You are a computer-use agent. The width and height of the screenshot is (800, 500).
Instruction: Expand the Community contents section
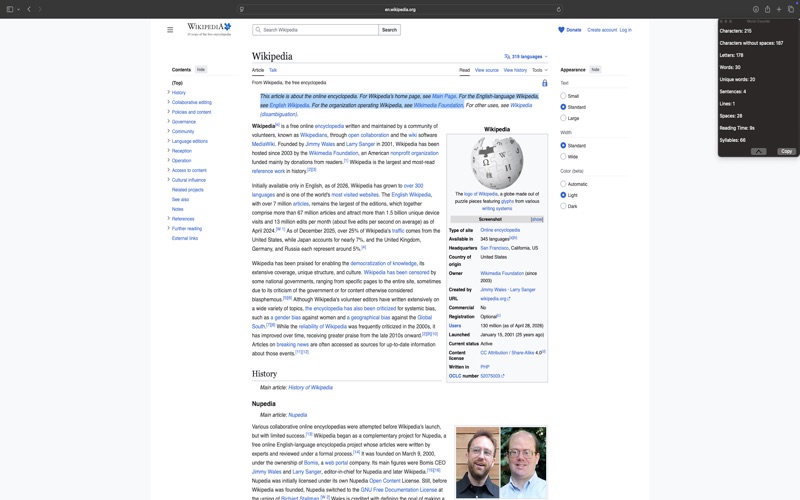(x=168, y=131)
